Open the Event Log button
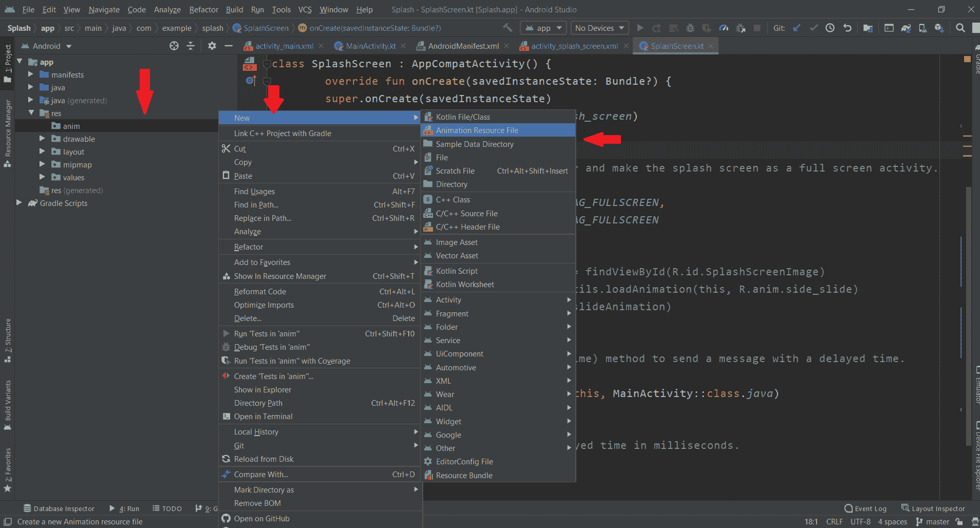 coord(865,508)
